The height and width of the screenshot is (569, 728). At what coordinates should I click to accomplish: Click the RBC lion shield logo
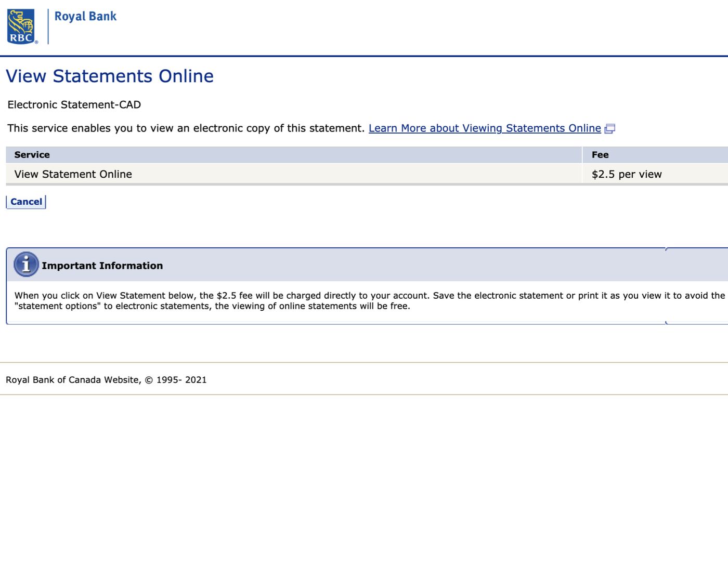(x=21, y=27)
